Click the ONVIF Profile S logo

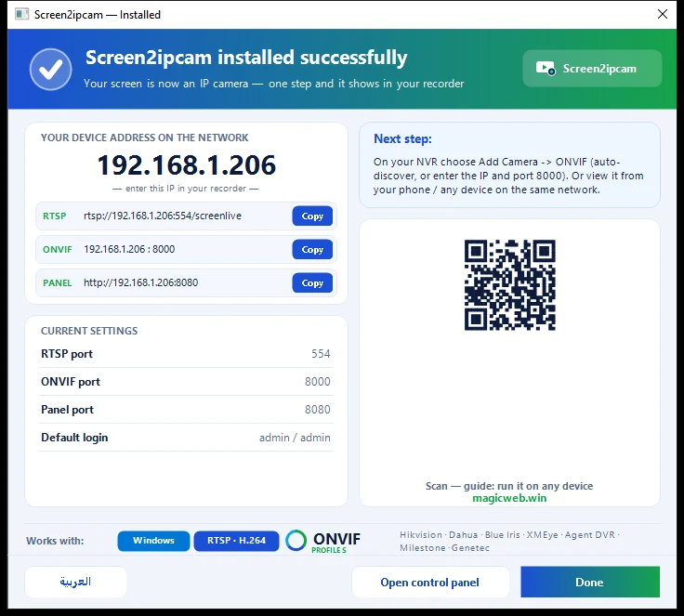[x=323, y=542]
